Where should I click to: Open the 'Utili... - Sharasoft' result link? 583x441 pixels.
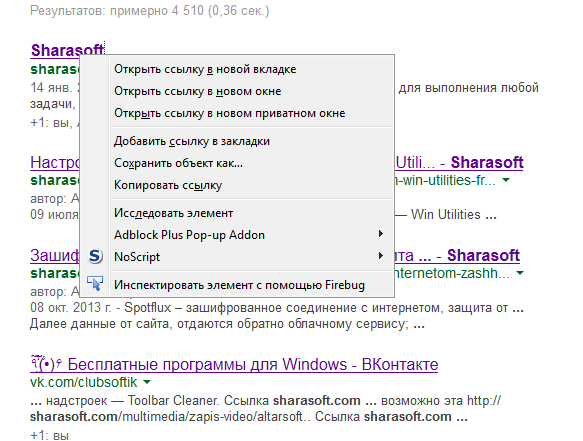(x=459, y=162)
